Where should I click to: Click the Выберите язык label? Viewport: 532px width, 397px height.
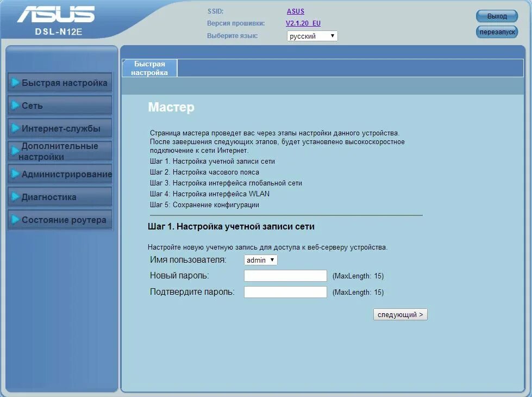[x=233, y=36]
